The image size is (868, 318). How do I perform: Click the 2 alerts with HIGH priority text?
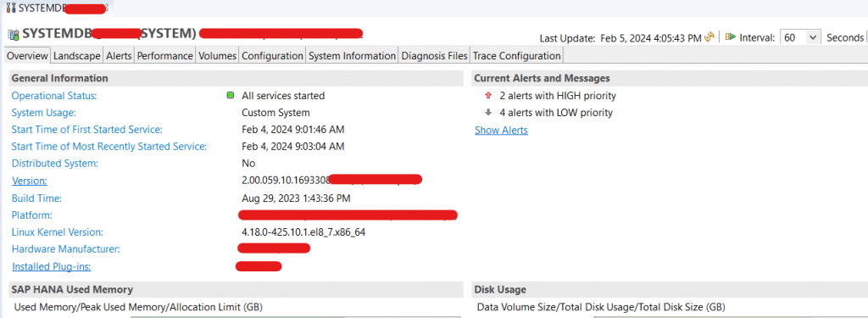pos(558,96)
